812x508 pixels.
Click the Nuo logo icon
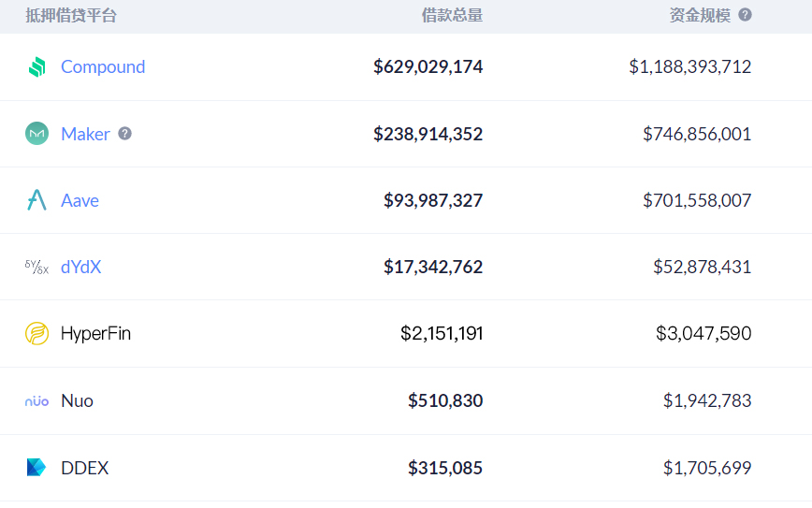[x=36, y=400]
